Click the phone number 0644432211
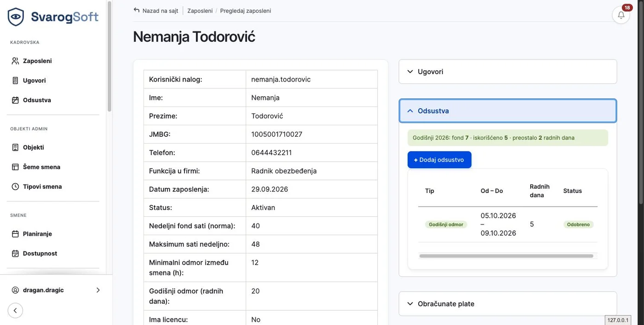This screenshot has height=325, width=644. [x=271, y=152]
